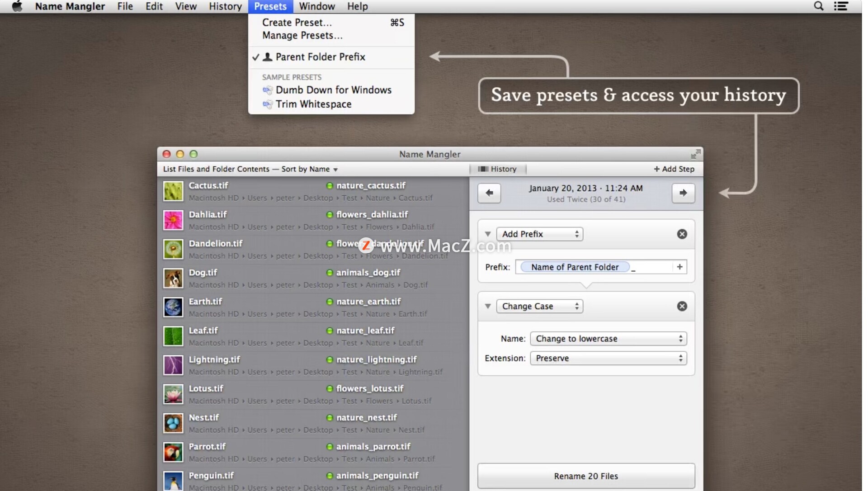Screen dimensions: 868x491
Task: Click Earth.tif globe thumbnail
Action: (173, 307)
